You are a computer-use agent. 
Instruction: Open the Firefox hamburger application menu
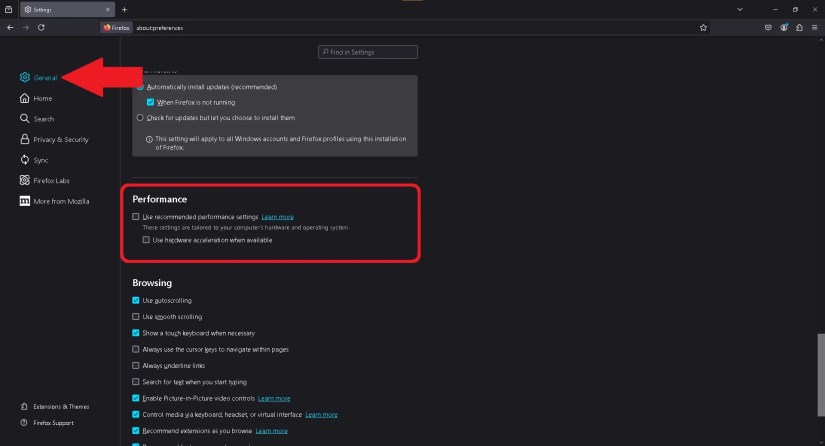pyautogui.click(x=814, y=27)
